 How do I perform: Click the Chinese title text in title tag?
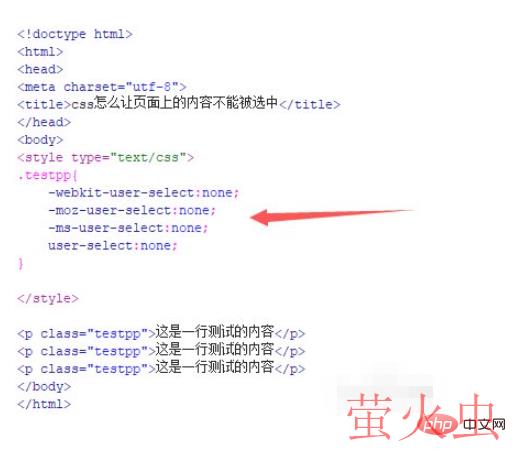(x=185, y=103)
